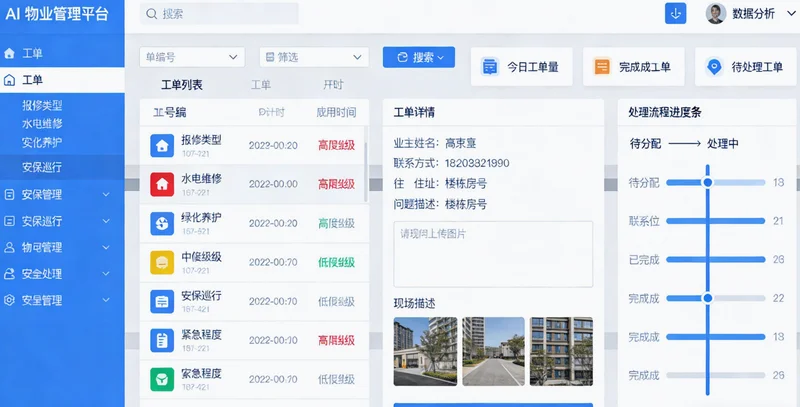Click the 业主姓名 value 高束室
Screen dimensions: 800x407
click(x=461, y=143)
